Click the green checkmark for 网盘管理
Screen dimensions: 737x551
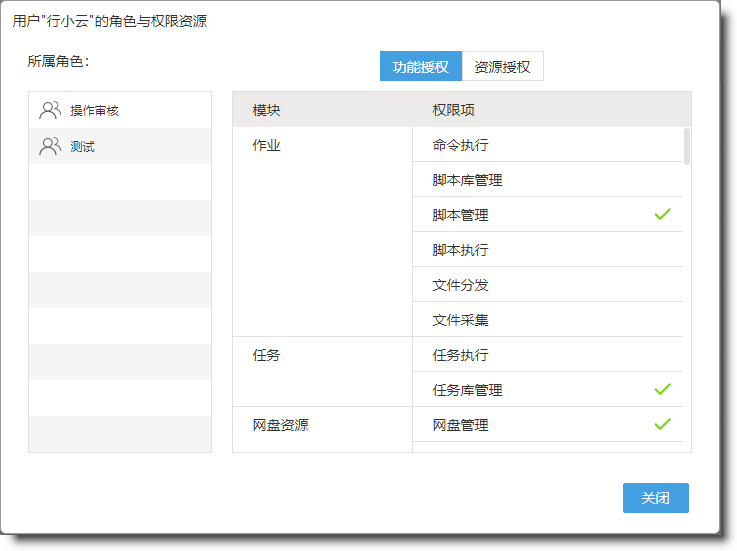tap(662, 424)
